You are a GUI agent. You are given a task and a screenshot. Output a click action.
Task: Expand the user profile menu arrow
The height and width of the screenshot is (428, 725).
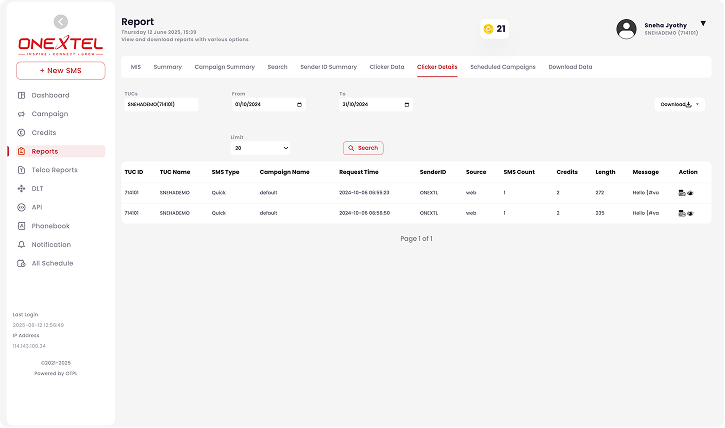click(702, 23)
